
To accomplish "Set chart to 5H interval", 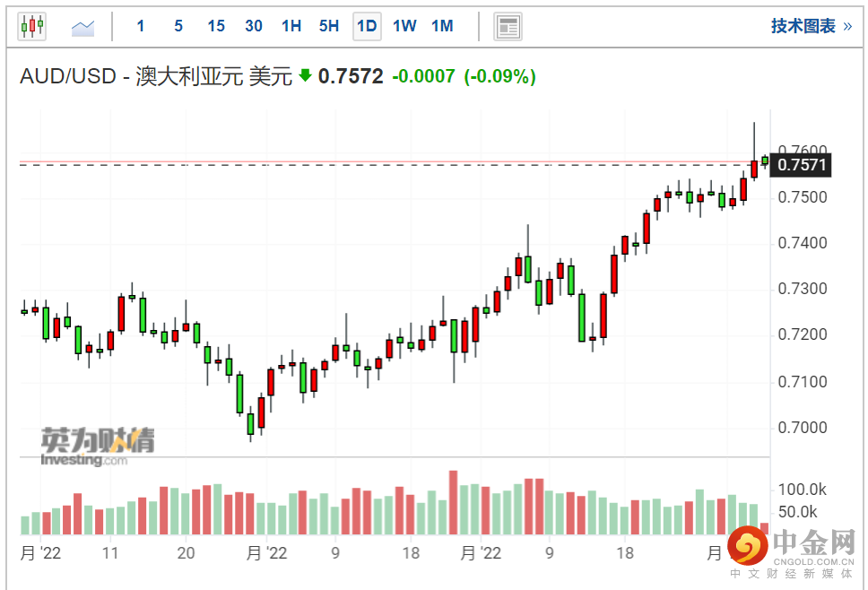I will (x=329, y=26).
